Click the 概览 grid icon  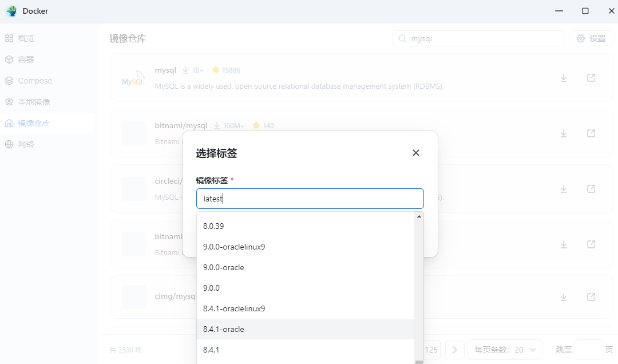tap(9, 38)
